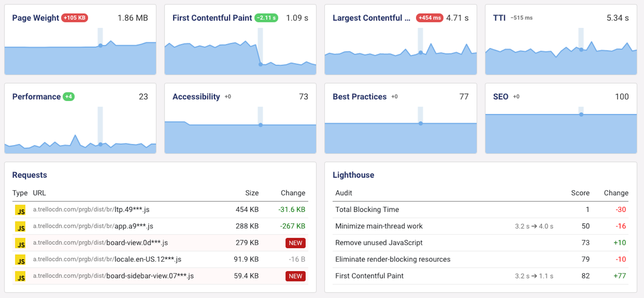
Task: Click the JS icon for board-sidebar-view file
Action: [x=20, y=276]
